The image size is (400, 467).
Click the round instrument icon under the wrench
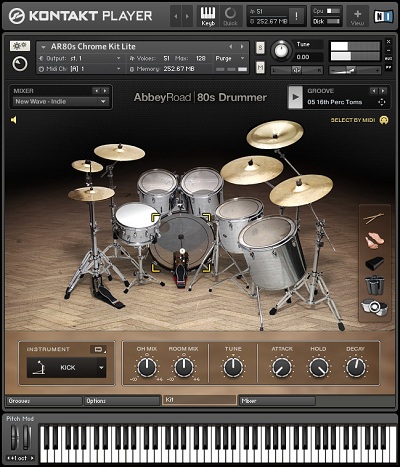20,64
